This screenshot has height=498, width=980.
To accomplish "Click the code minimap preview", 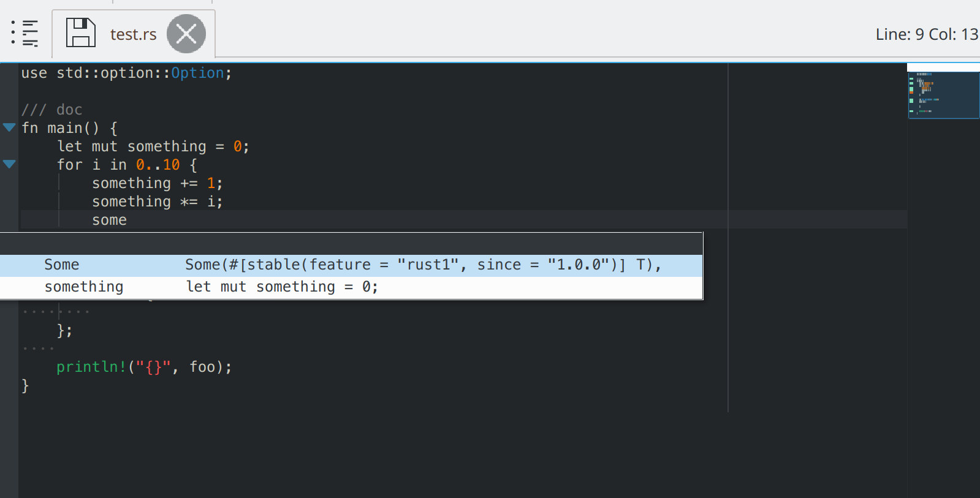I will pyautogui.click(x=943, y=95).
